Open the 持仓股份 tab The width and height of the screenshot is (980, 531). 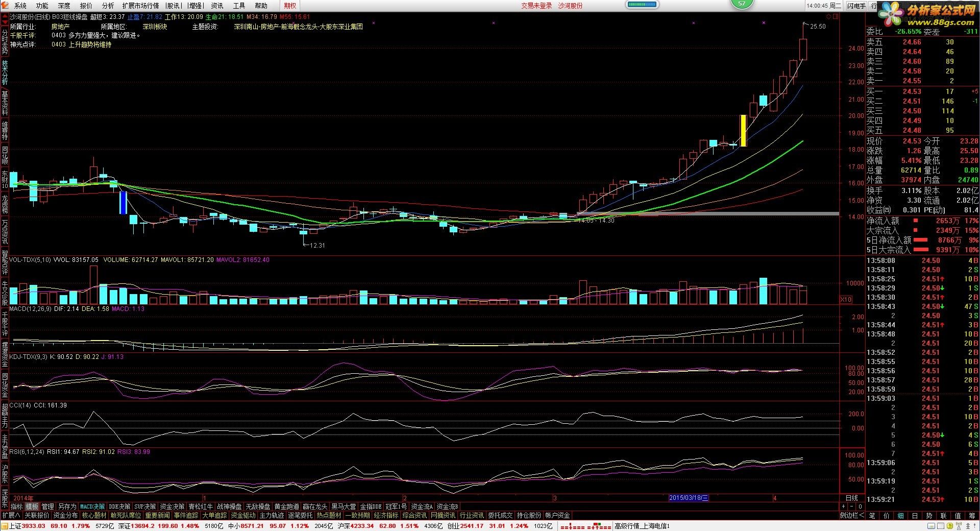[529, 516]
